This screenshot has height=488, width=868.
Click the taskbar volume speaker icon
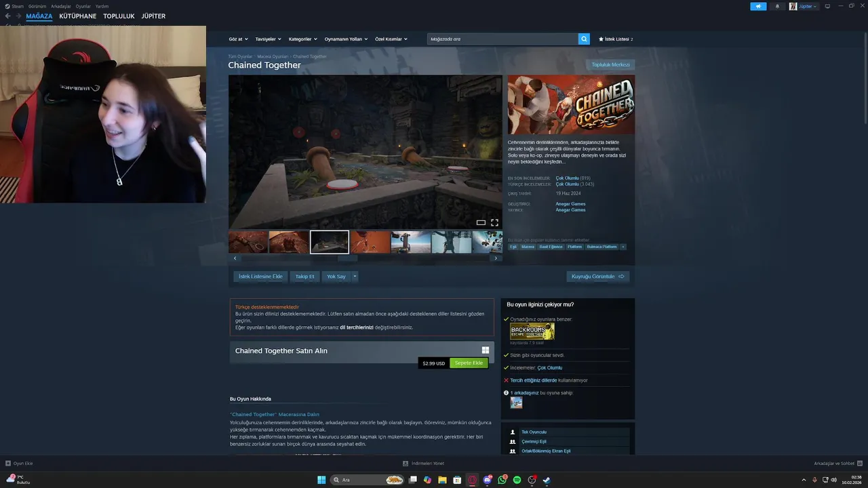pyautogui.click(x=833, y=480)
